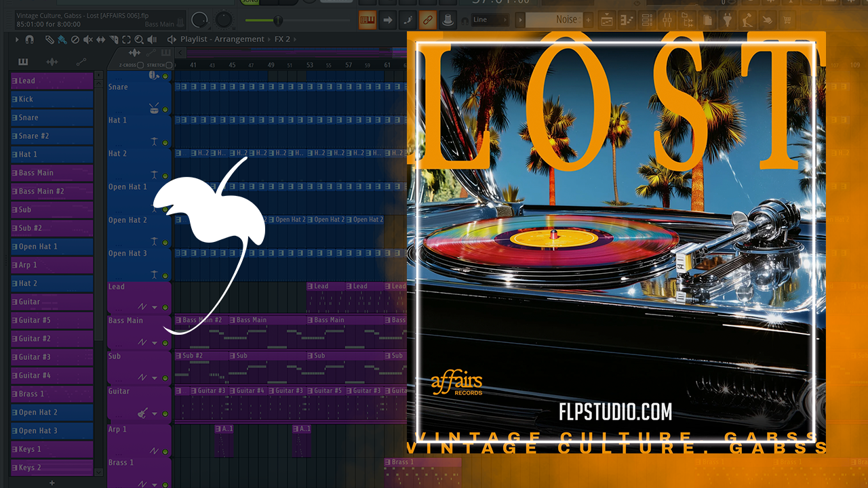Toggle the playlist magnet snap icon
The width and height of the screenshot is (868, 488).
pos(29,39)
